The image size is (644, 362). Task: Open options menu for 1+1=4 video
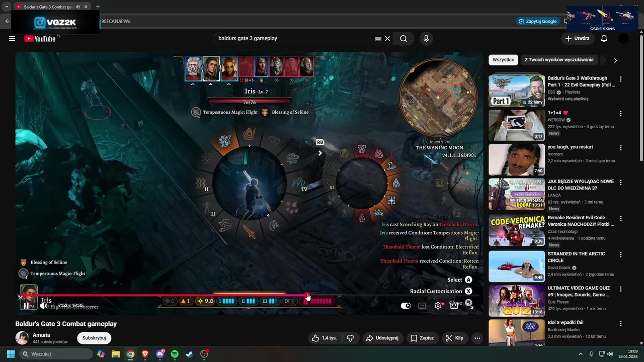621,114
